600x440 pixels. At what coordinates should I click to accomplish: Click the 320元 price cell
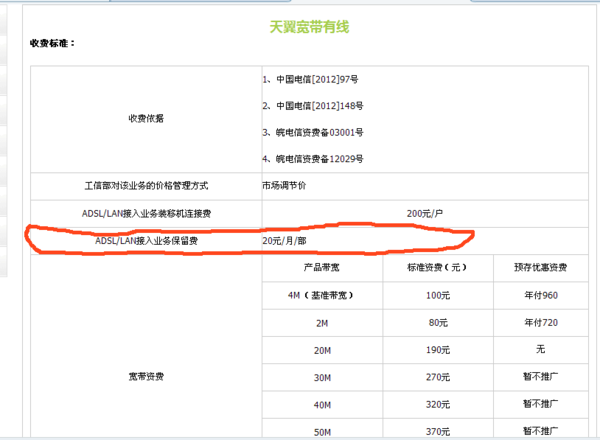click(438, 404)
